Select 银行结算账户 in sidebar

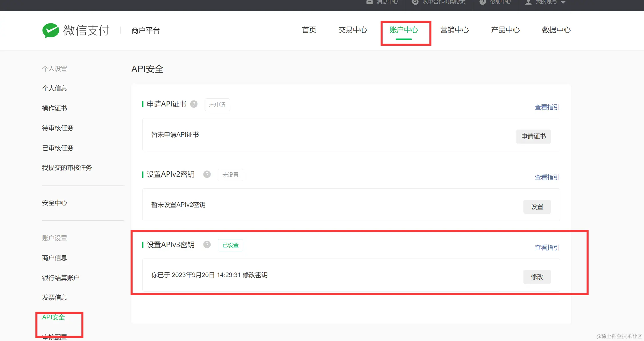pos(61,278)
